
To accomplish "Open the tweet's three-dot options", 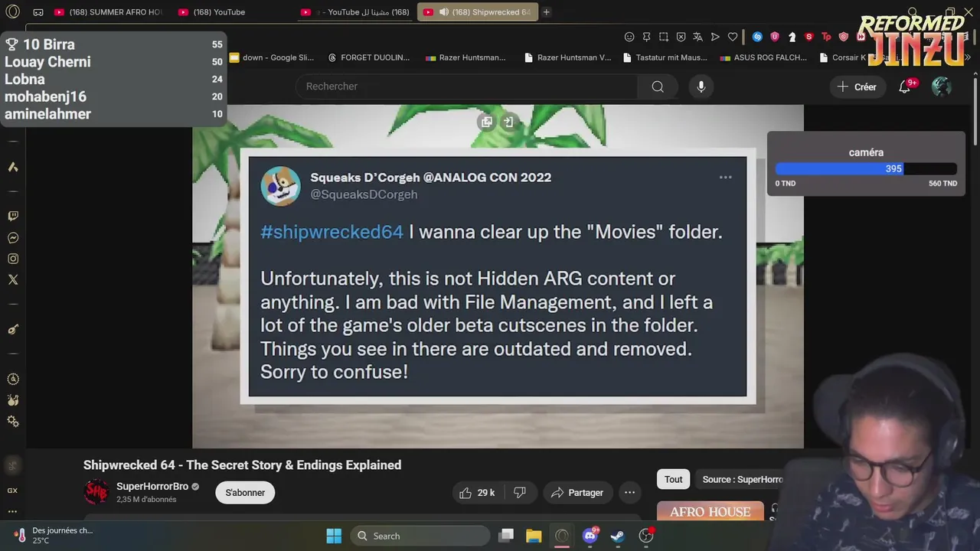I will [x=725, y=178].
